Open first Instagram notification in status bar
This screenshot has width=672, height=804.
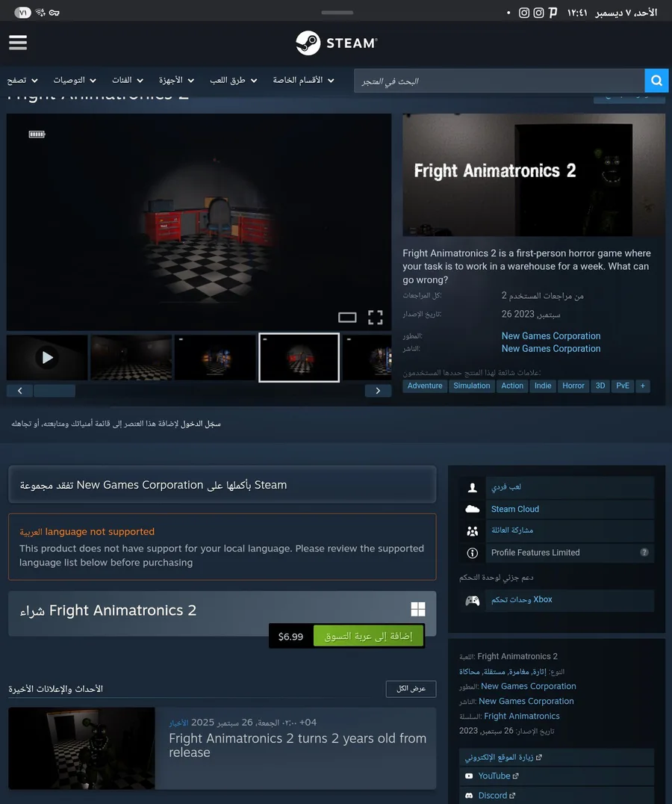click(524, 13)
